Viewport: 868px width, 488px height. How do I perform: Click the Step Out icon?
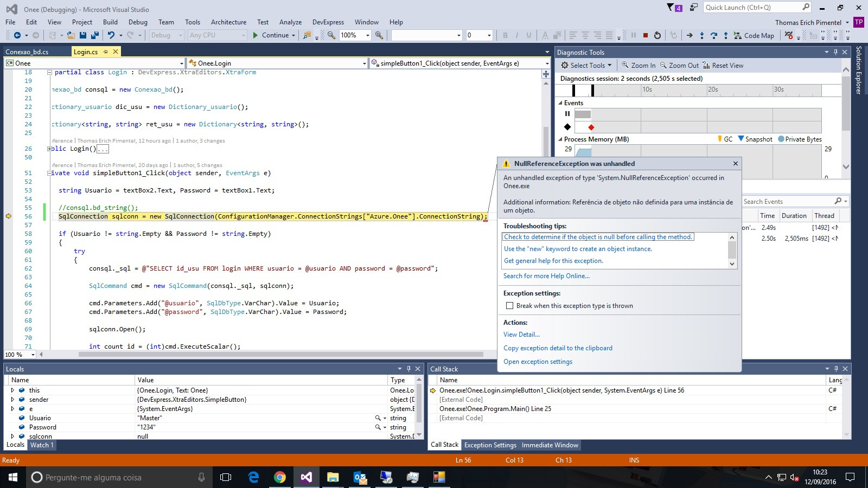726,35
